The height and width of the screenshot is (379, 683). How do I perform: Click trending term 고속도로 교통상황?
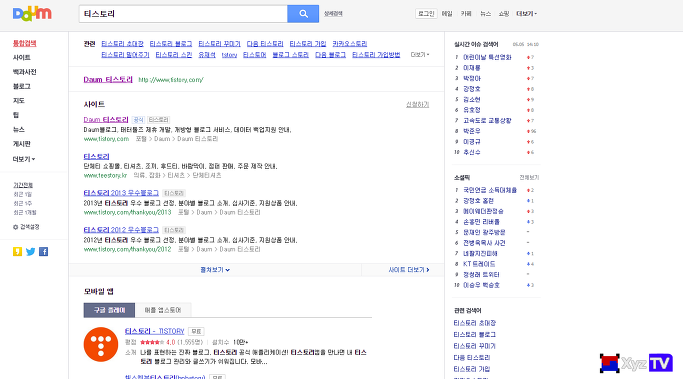487,121
